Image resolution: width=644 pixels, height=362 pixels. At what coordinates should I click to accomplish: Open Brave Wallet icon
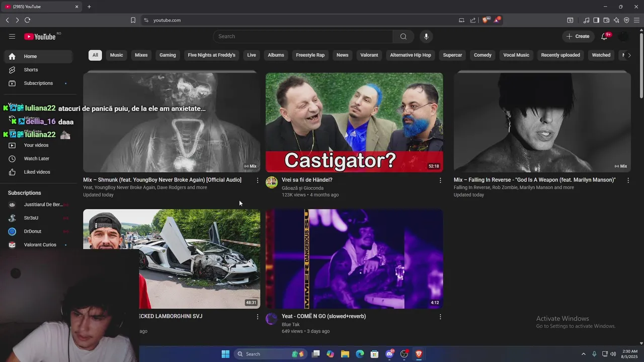tap(606, 20)
